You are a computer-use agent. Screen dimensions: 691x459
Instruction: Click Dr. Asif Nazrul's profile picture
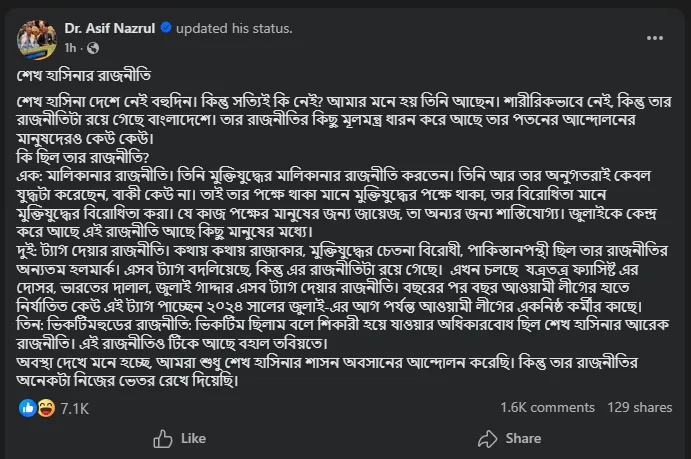[x=36, y=38]
